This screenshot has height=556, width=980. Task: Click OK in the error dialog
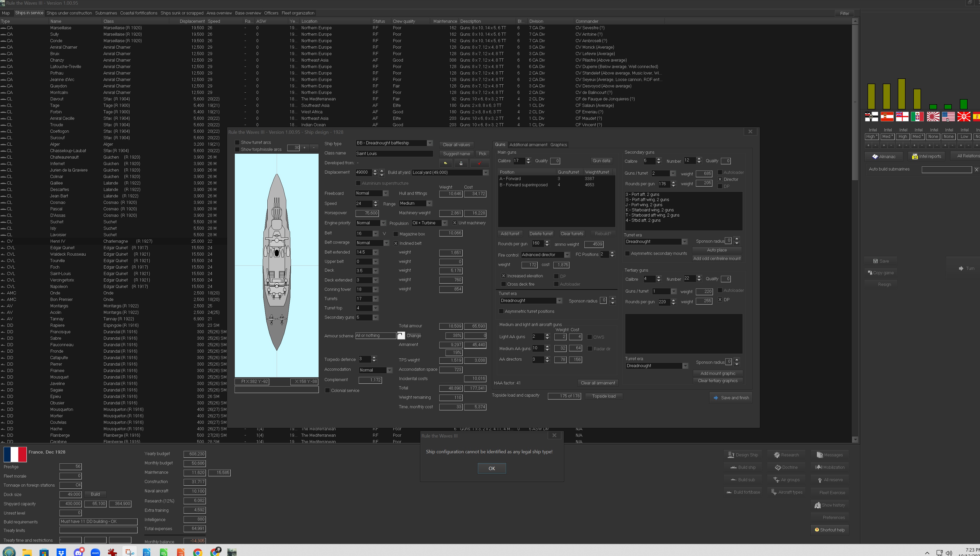point(492,468)
